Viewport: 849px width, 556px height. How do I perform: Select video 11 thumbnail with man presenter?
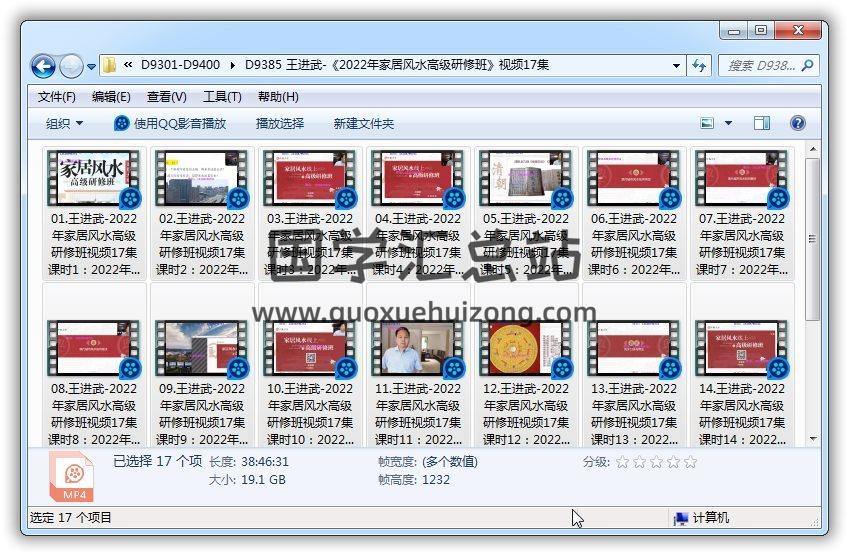(x=414, y=347)
